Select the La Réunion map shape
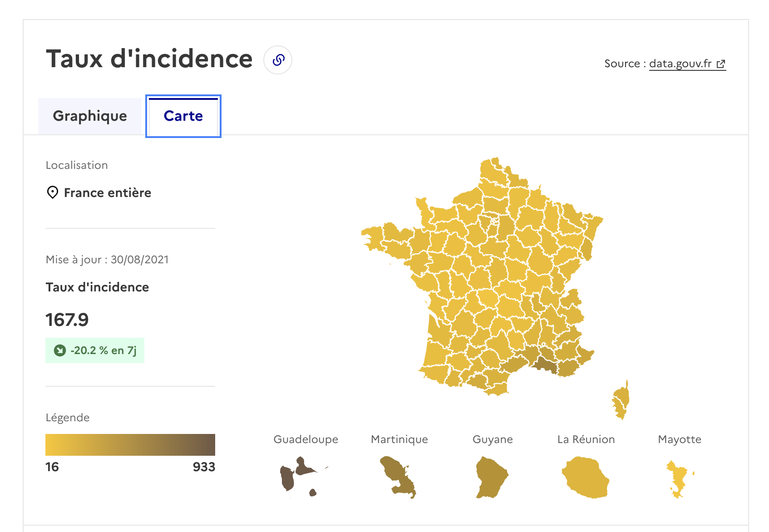 tap(586, 478)
